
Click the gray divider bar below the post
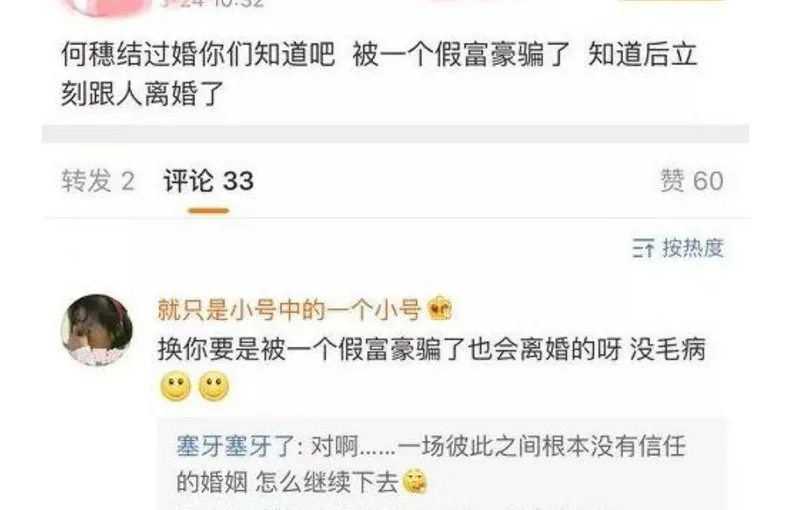pos(395,134)
